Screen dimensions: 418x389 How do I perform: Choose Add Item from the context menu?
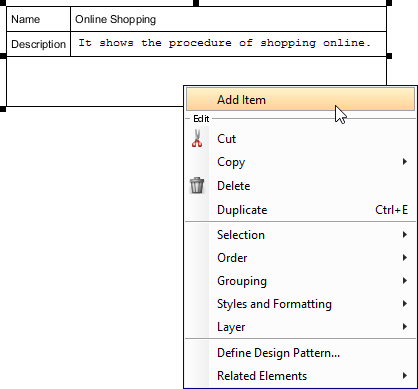click(x=300, y=99)
